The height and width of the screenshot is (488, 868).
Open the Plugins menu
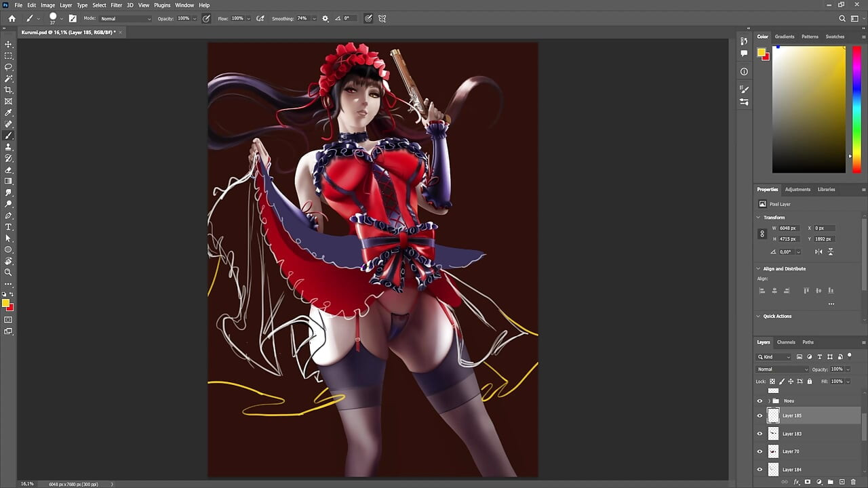(x=162, y=5)
